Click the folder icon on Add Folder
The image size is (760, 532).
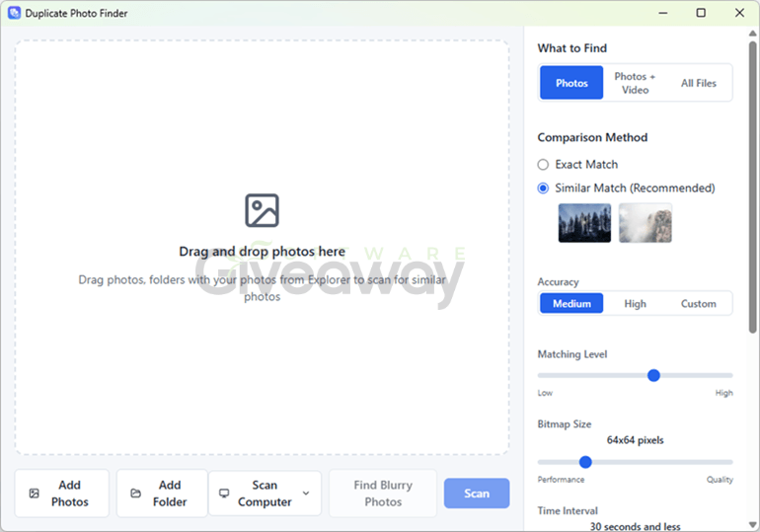tap(136, 494)
